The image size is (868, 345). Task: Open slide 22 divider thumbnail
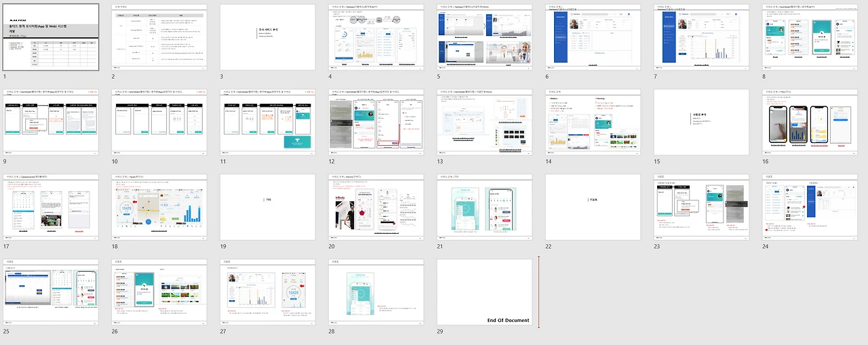593,207
